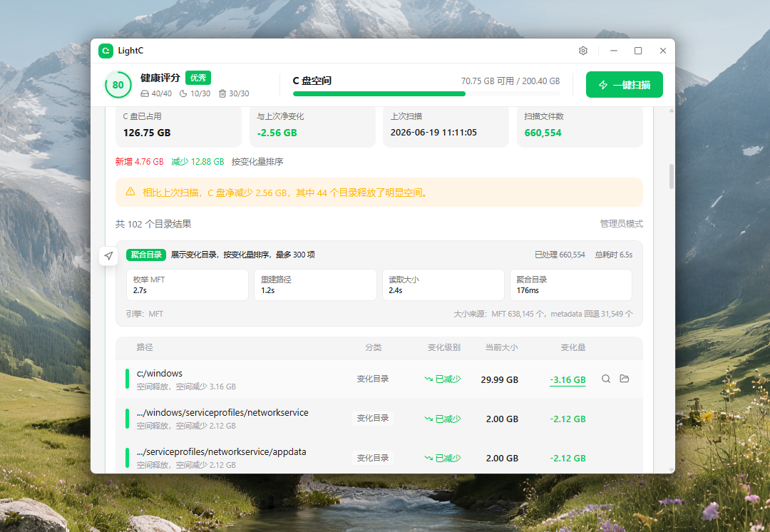770x532 pixels.
Task: Click the -3.16 GB change value
Action: pos(568,379)
